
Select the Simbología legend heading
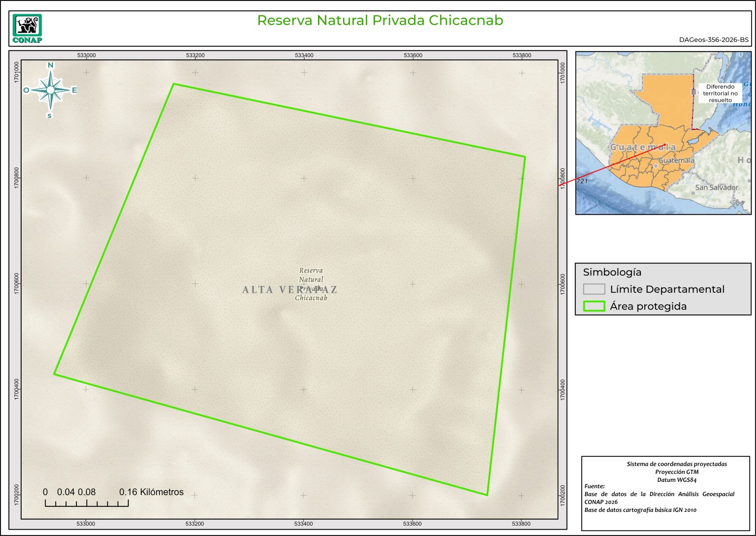pos(612,272)
